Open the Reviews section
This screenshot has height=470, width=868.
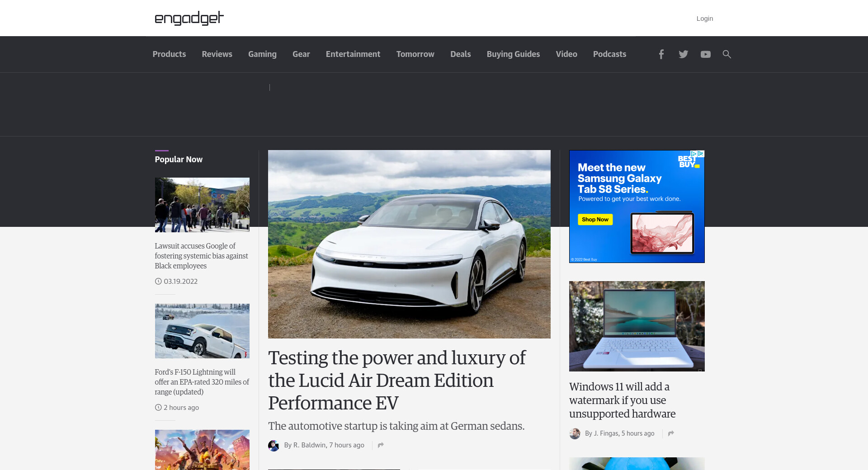[217, 54]
